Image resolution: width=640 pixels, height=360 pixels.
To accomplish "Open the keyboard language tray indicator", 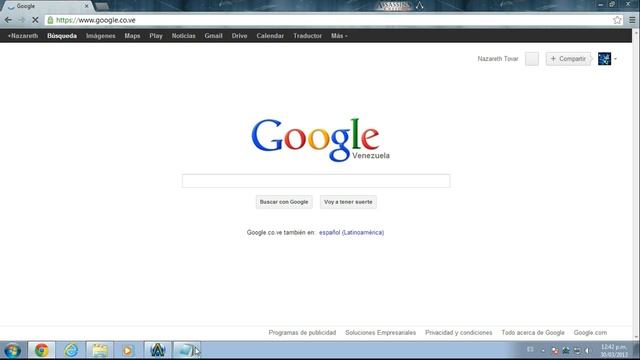I will coord(530,349).
